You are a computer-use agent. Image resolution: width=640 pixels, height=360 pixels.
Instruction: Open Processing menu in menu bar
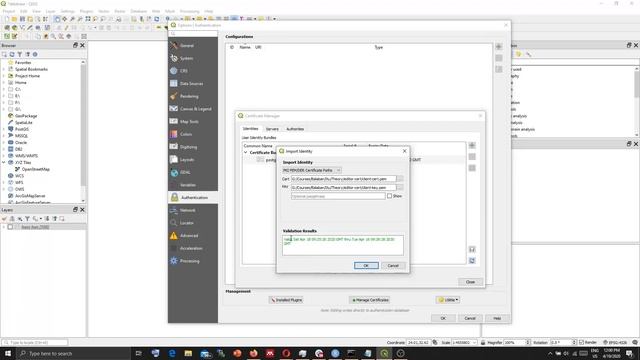[x=189, y=11]
